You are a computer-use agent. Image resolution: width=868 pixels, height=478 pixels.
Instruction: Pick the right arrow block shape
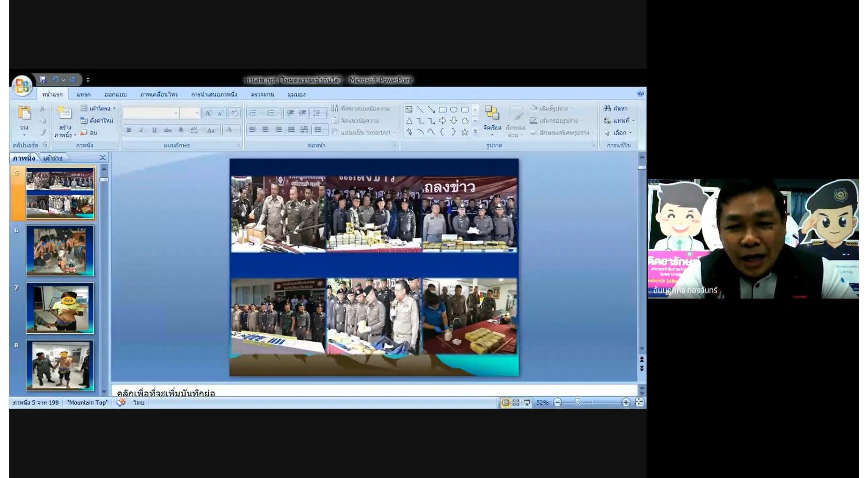pos(442,120)
